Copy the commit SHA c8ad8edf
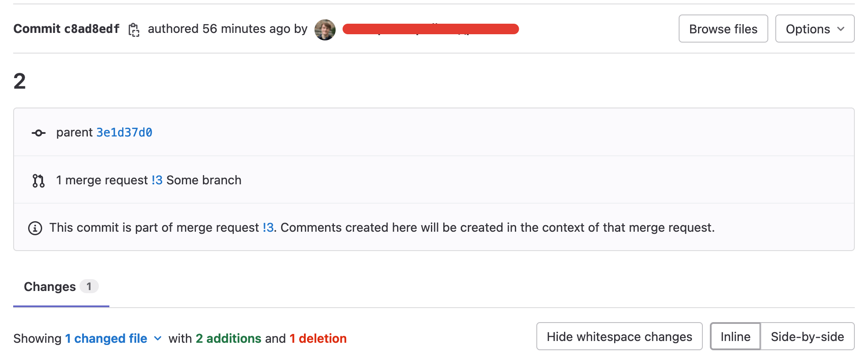The width and height of the screenshot is (868, 359). (133, 29)
